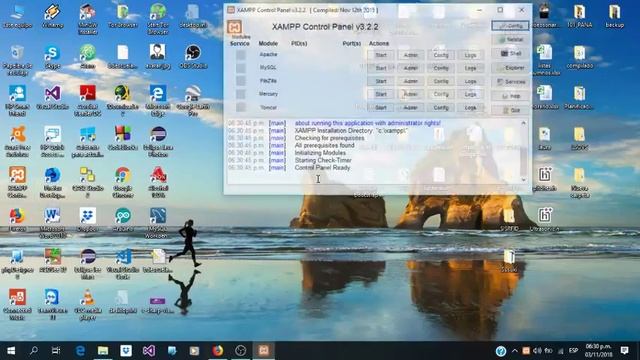Toggle the Mercury service checkbox
This screenshot has width=640, height=360.
pyautogui.click(x=241, y=94)
